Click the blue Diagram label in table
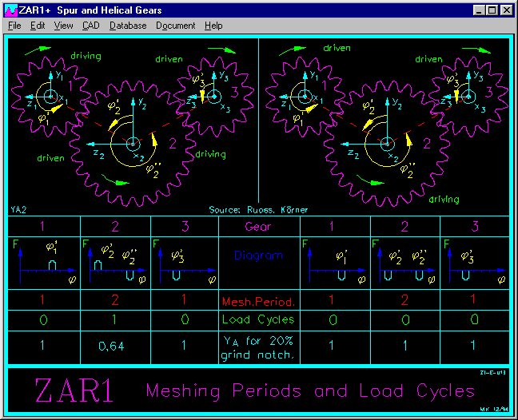518x420 pixels. tap(259, 256)
